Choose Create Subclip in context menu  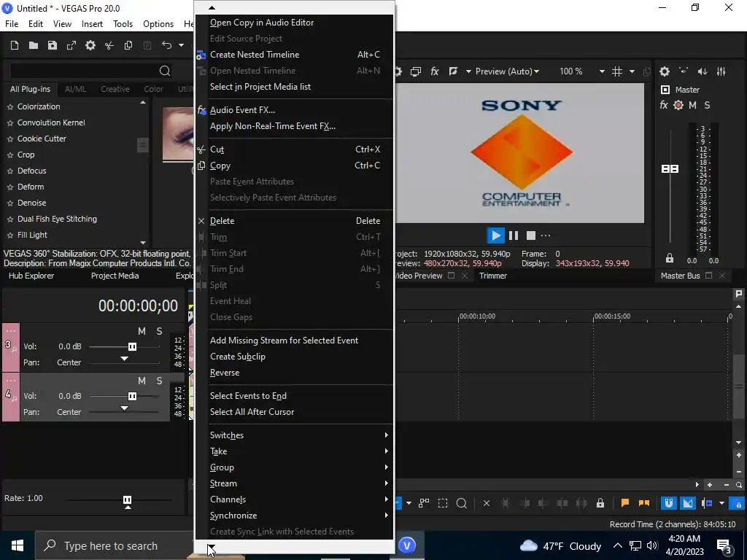pos(294,356)
